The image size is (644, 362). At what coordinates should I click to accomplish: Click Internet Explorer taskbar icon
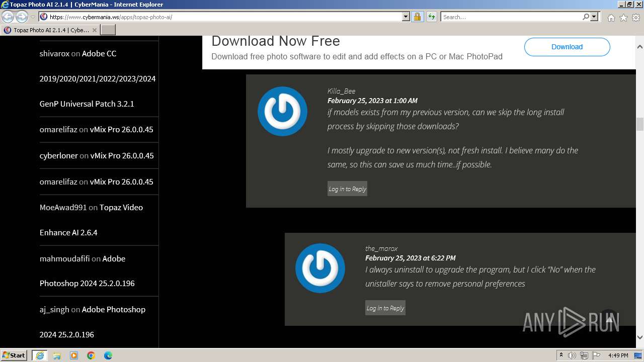(40, 355)
